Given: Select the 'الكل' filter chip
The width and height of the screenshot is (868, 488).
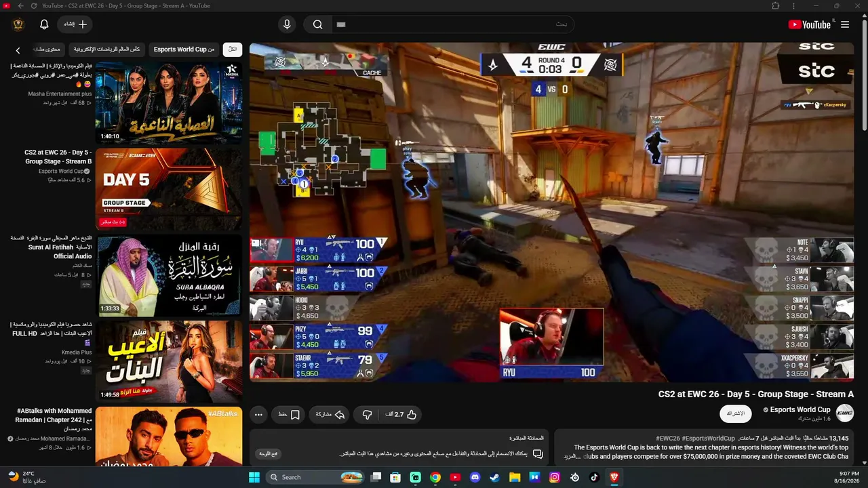Looking at the screenshot, I should click(x=233, y=49).
